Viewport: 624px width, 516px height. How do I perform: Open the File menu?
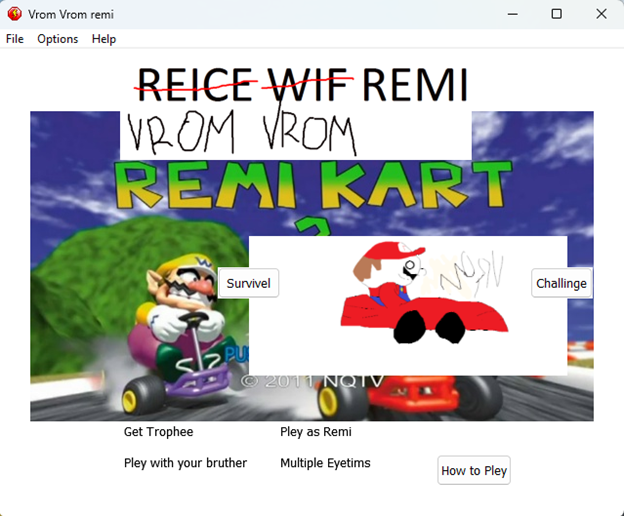pos(15,39)
